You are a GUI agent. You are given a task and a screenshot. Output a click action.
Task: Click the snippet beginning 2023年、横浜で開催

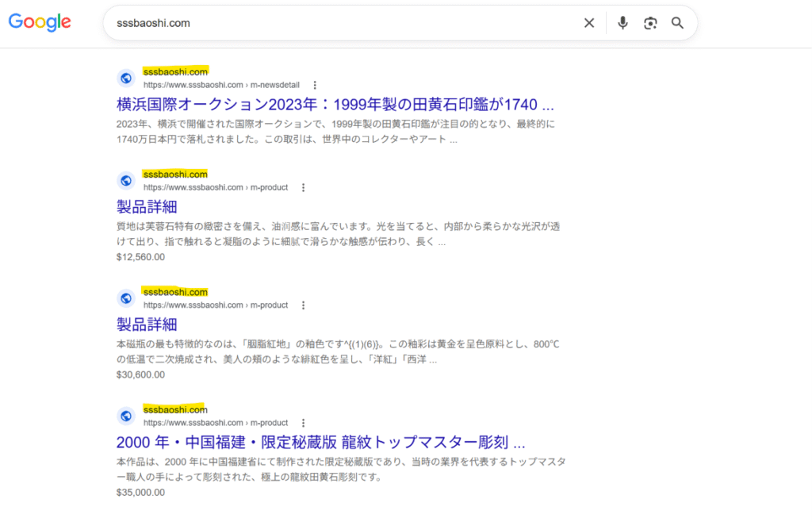click(x=335, y=132)
